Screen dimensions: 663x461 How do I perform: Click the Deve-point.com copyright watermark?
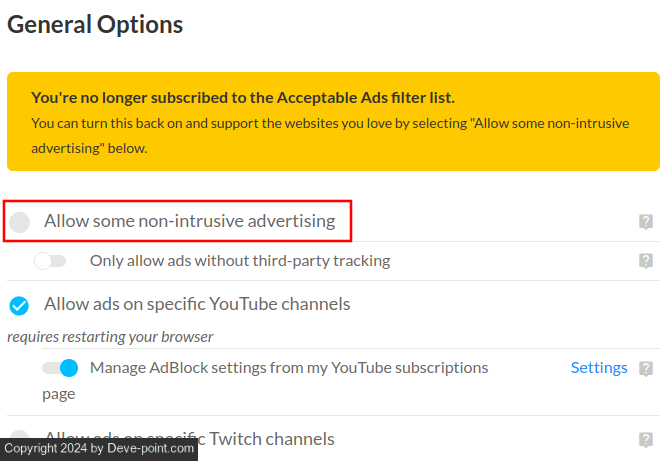click(x=98, y=449)
